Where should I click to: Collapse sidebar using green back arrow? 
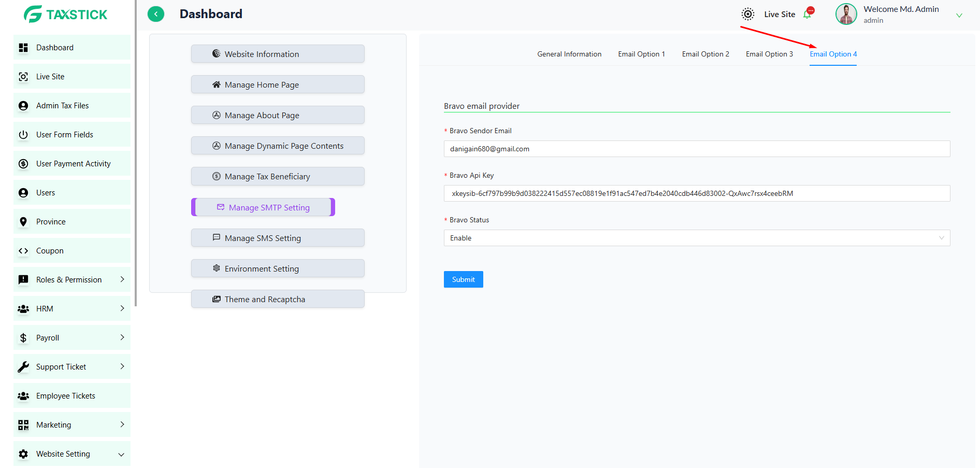click(156, 14)
